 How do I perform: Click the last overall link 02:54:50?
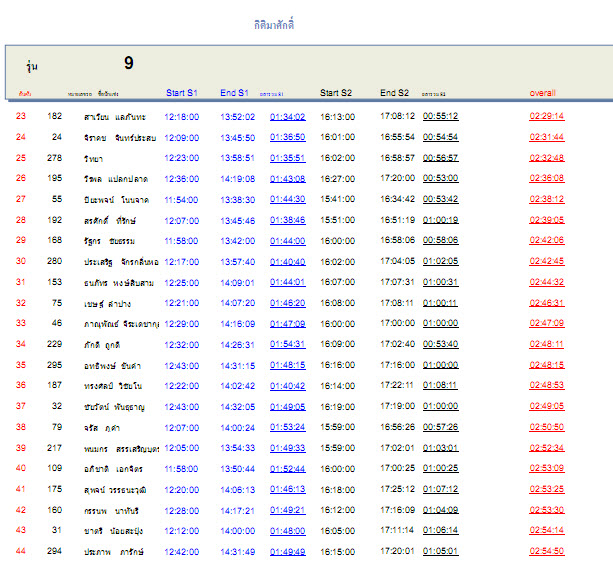[546, 551]
